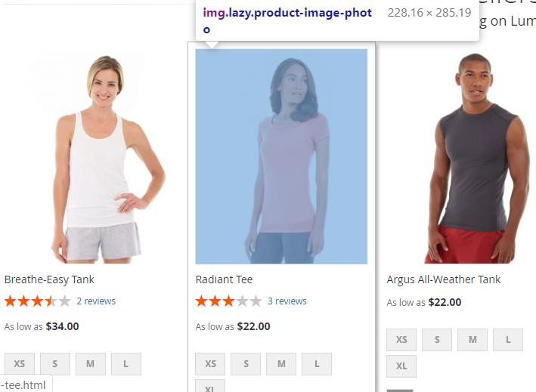Open the Radiant Tee product title link
Screen dimensions: 536x392
click(x=225, y=279)
